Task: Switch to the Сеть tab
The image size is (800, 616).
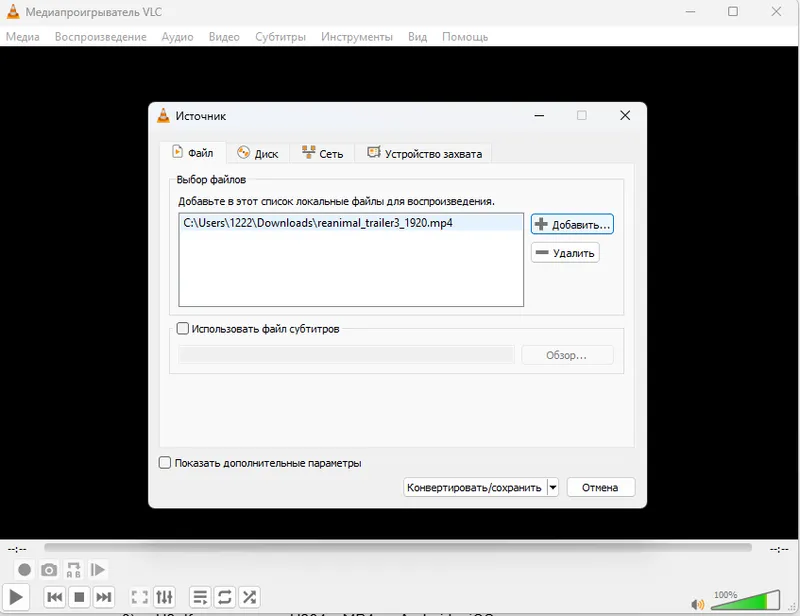Action: click(322, 153)
